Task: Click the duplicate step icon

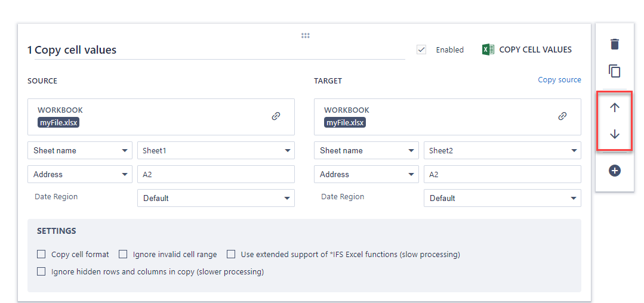Action: point(615,71)
